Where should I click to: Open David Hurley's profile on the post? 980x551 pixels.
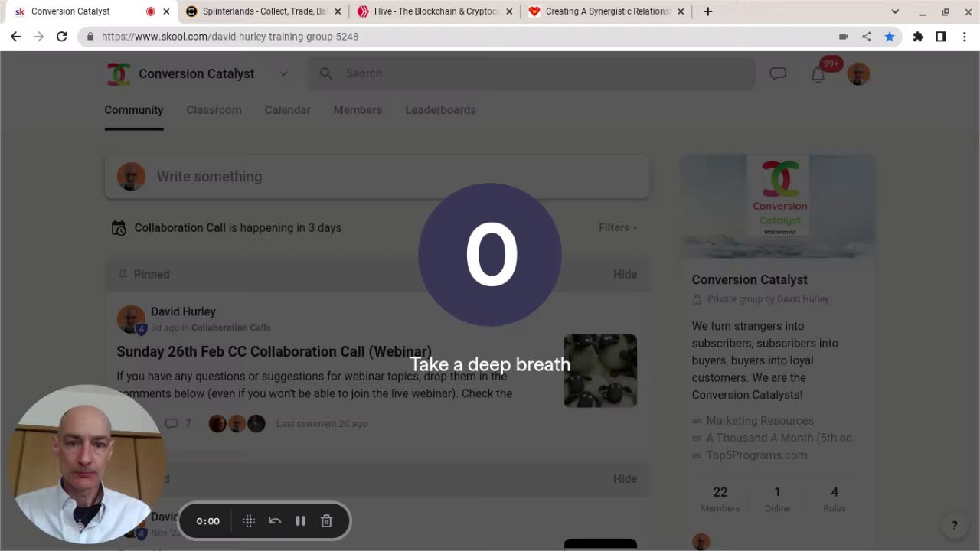tap(183, 311)
